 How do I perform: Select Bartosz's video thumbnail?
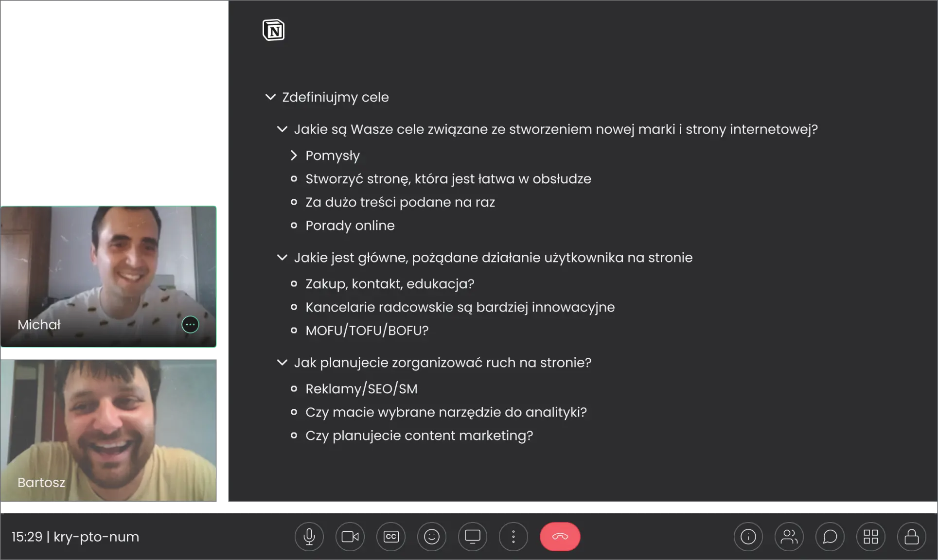coord(109,430)
